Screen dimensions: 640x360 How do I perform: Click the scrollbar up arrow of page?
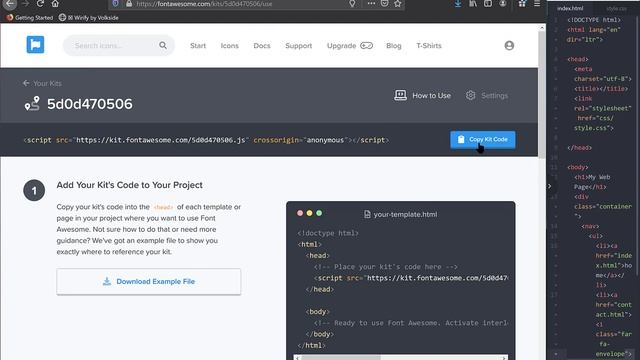coord(542,28)
